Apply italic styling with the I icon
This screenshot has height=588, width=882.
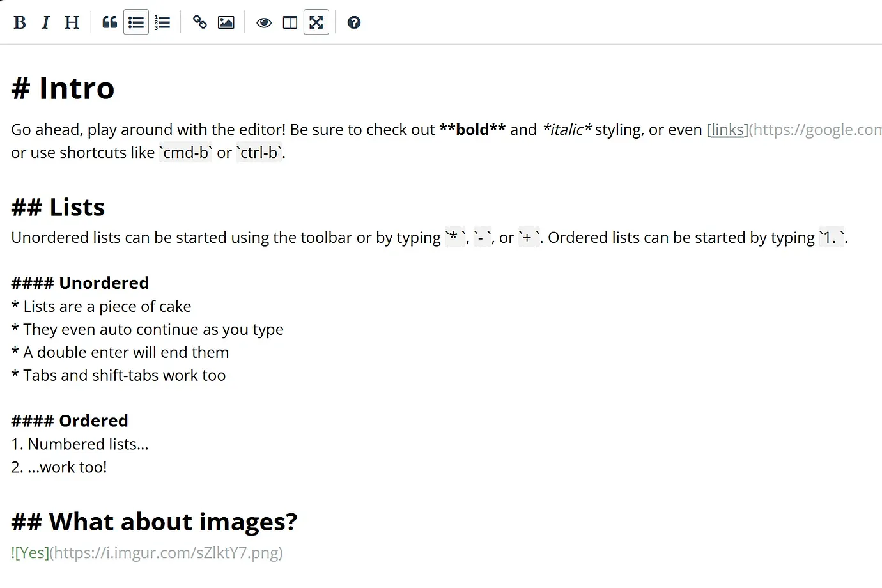coord(45,22)
